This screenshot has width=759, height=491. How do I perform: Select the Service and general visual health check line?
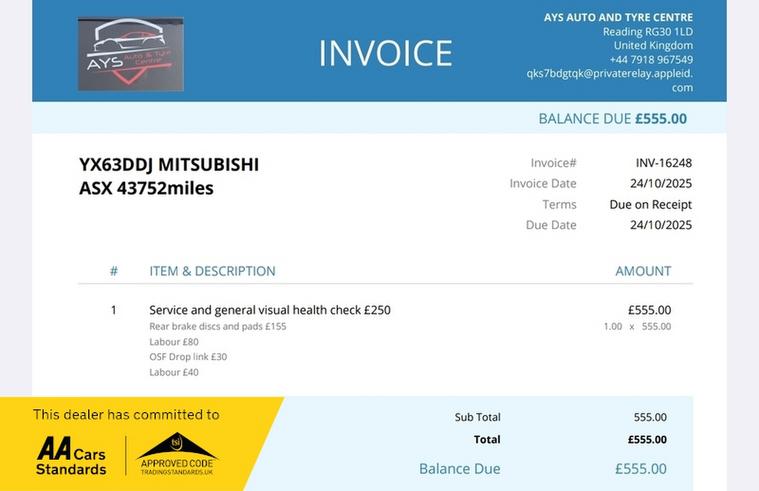[x=270, y=310]
